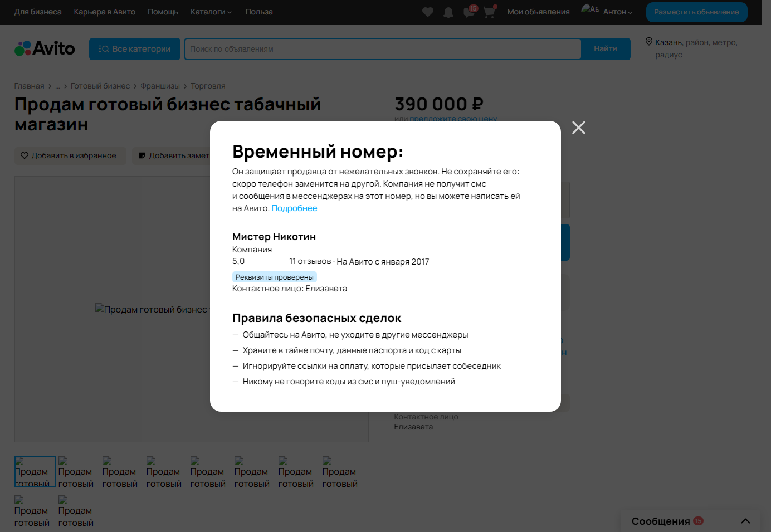
Task: Select the highlighted first photo thumbnail
Action: [35, 471]
